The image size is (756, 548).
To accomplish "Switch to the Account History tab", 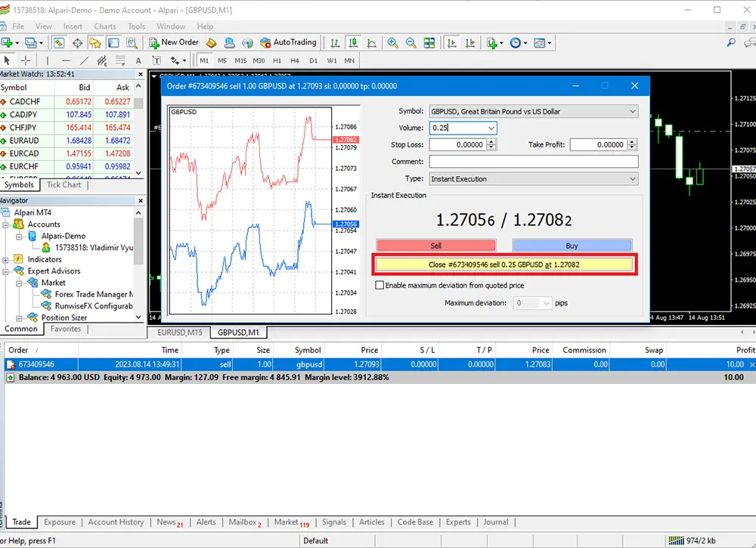I will [116, 522].
